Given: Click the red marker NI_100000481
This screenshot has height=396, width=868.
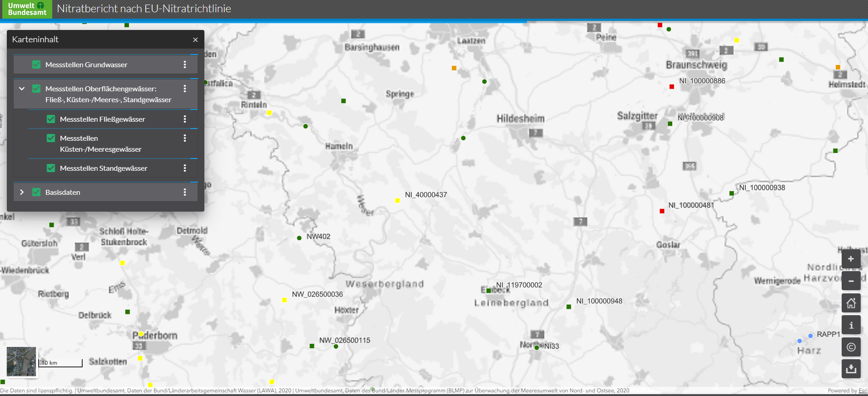Looking at the screenshot, I should pos(662,211).
